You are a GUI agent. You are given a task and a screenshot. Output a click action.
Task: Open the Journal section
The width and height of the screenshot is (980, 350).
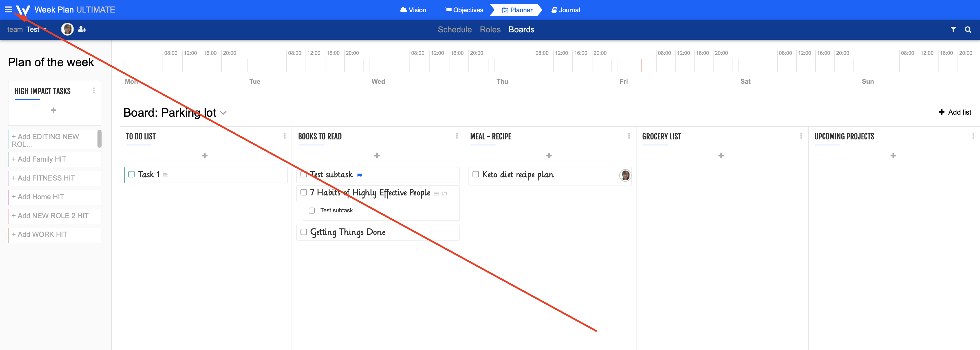coord(566,10)
